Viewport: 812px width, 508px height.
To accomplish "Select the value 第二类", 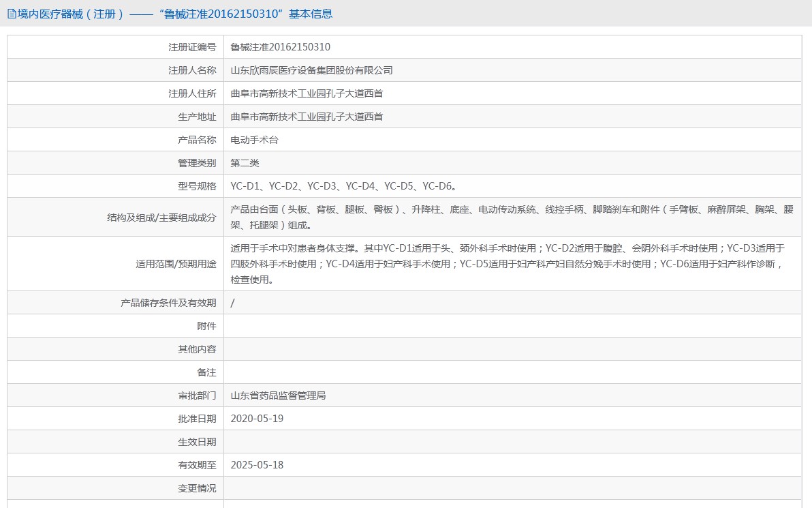I will pos(245,163).
